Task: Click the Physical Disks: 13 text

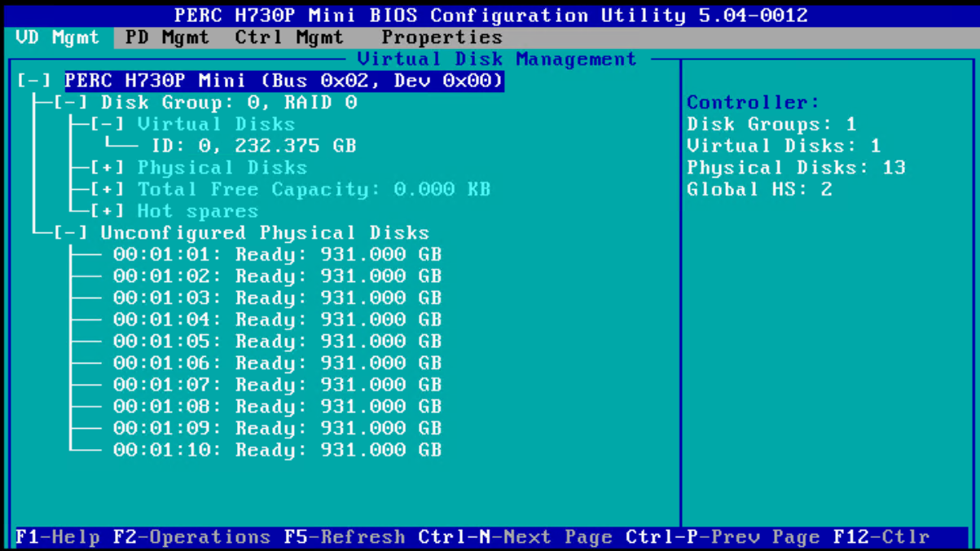Action: click(796, 167)
